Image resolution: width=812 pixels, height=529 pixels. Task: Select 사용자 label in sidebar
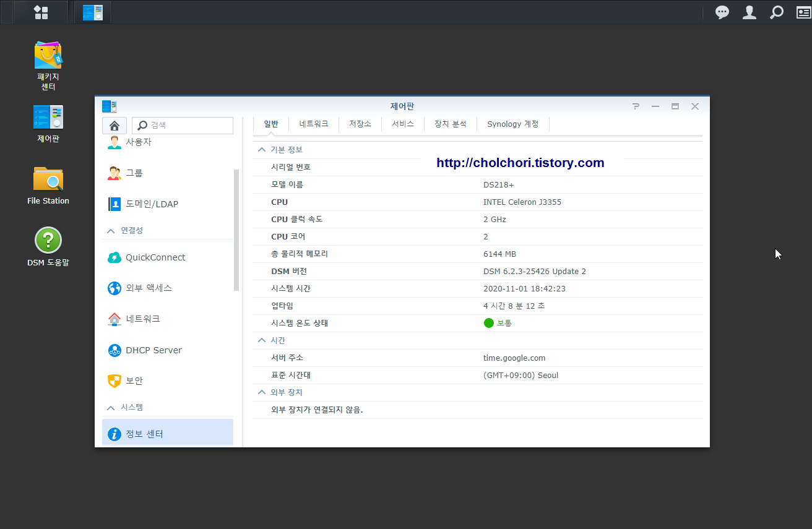click(x=139, y=142)
